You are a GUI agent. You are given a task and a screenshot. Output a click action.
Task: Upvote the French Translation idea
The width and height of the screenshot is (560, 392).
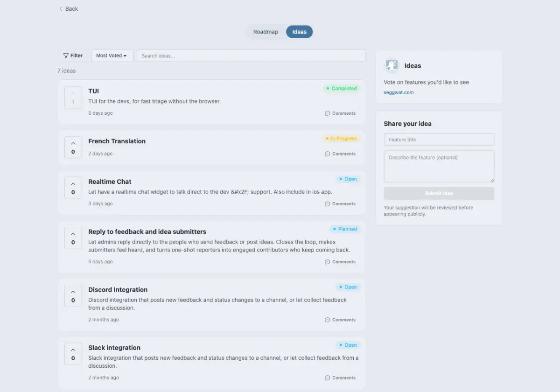tap(73, 147)
